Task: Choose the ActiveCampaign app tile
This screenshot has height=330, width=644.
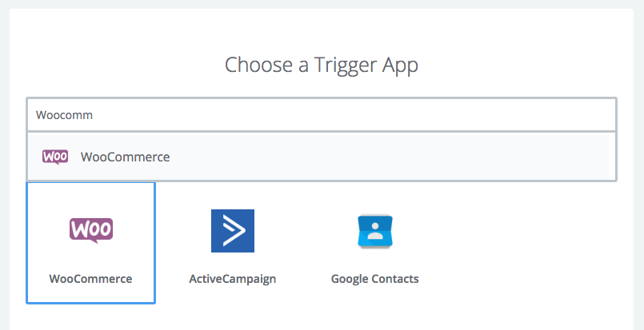Action: 232,243
